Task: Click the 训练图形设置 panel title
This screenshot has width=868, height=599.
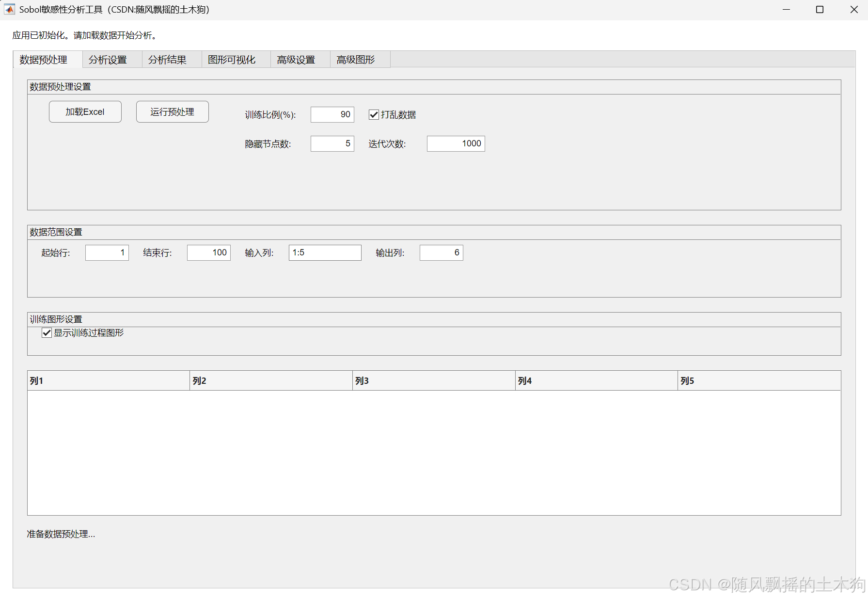Action: [56, 319]
